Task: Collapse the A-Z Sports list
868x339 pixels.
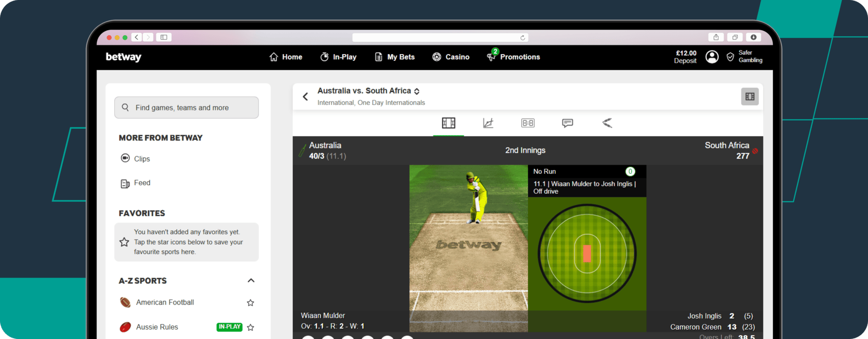Action: (251, 281)
